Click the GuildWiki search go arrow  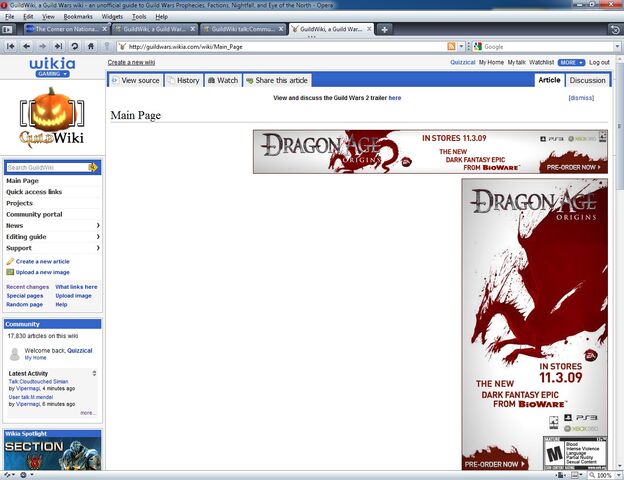[x=93, y=167]
